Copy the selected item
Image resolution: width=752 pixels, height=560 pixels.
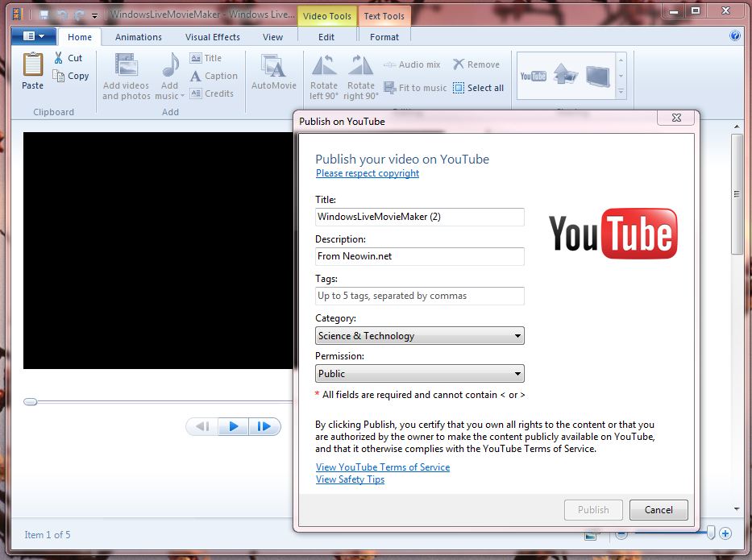[x=71, y=76]
